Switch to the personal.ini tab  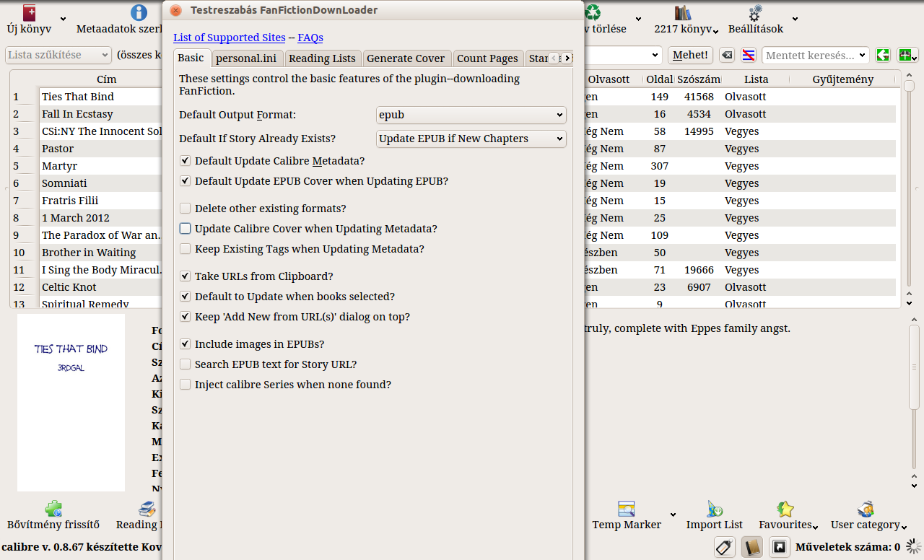tap(247, 58)
